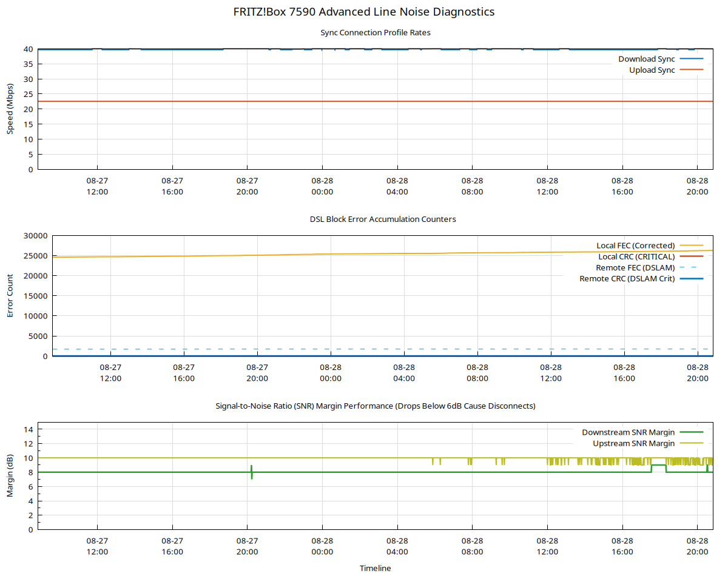Viewport: 728px width, 576px height.
Task: Click 08-27 16:00 under the Block Error chart
Action: pos(184,373)
